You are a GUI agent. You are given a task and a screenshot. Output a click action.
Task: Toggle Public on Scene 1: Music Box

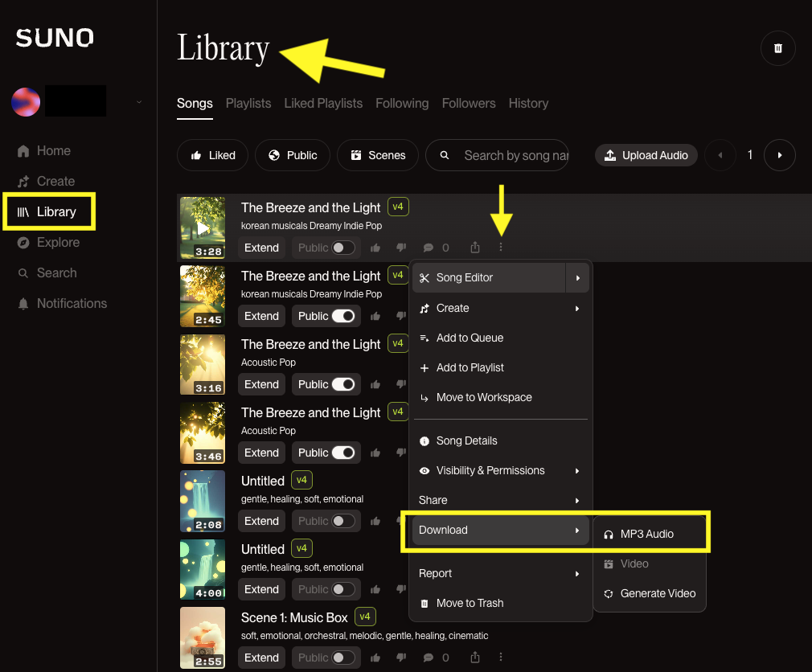coord(343,658)
